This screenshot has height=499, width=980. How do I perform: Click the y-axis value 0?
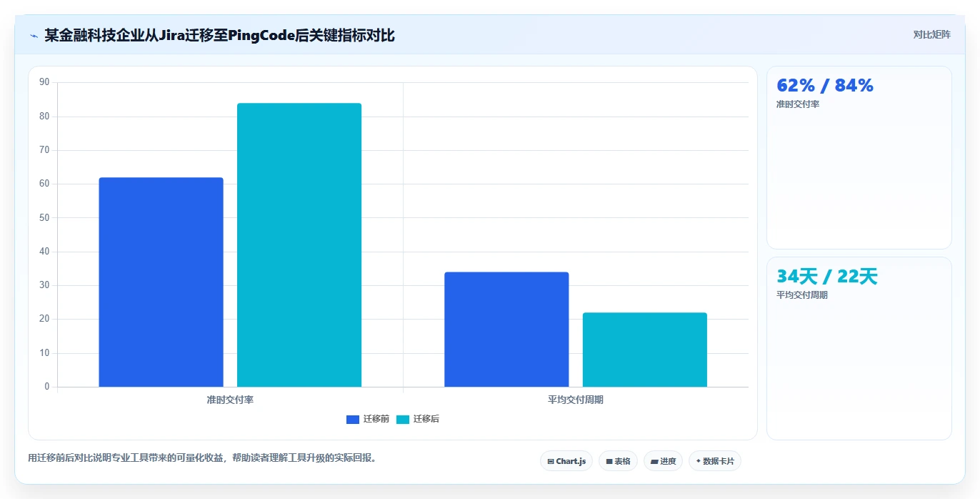(x=47, y=387)
